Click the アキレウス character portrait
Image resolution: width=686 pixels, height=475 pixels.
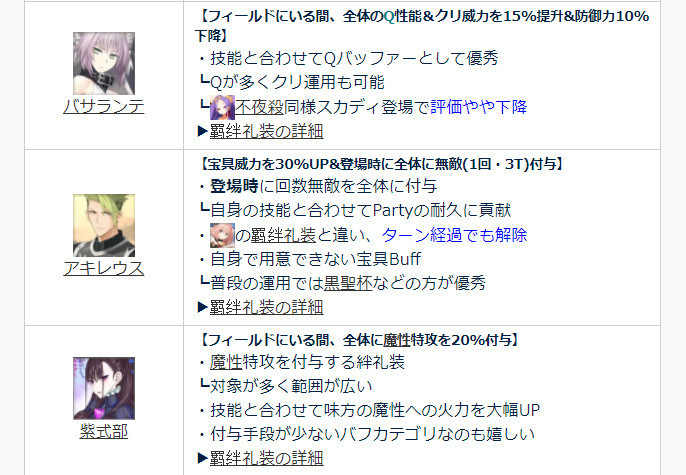[104, 225]
